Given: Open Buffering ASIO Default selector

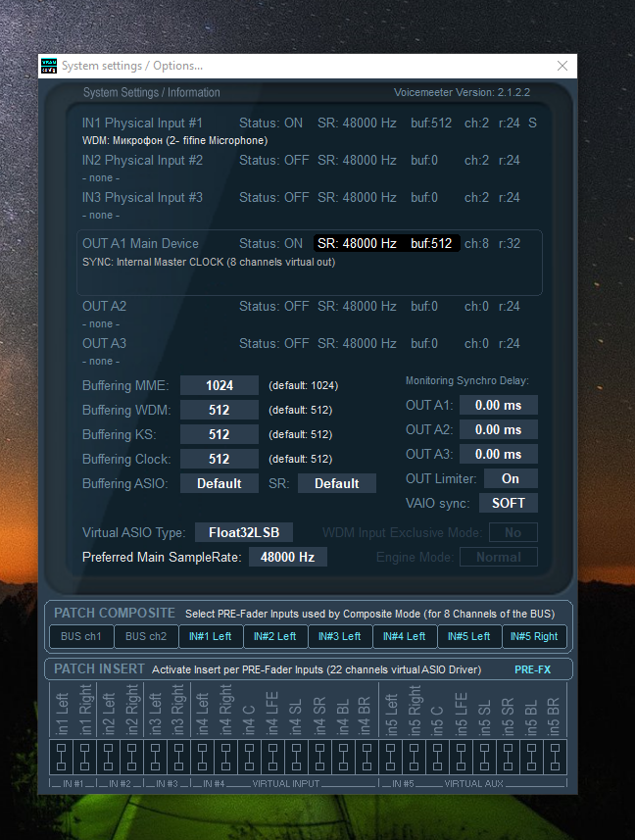Looking at the screenshot, I should coord(220,484).
